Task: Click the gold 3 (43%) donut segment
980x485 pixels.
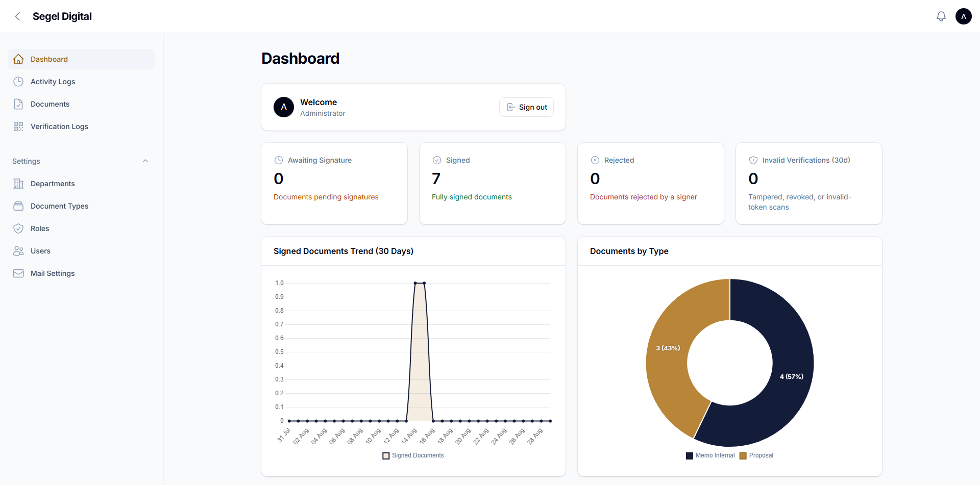Action: click(x=668, y=348)
